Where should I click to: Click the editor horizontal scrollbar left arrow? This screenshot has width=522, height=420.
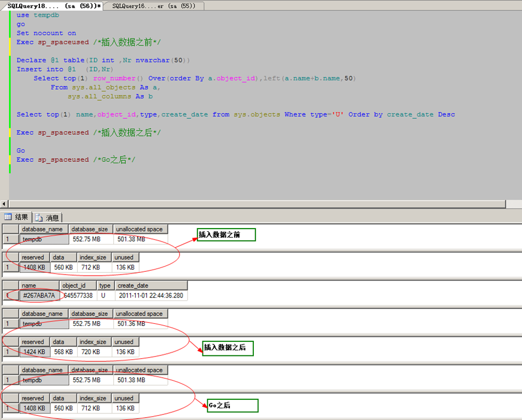click(4, 204)
